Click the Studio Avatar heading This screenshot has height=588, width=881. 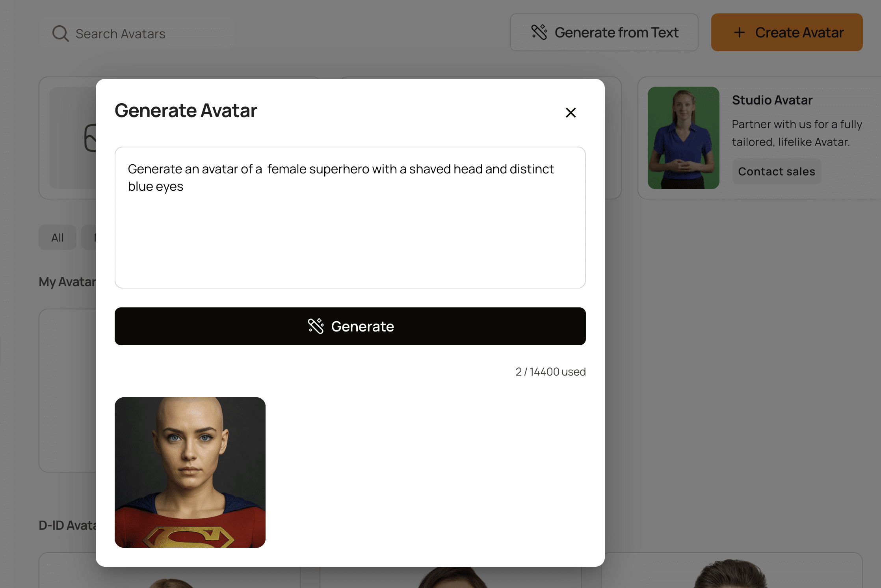pyautogui.click(x=772, y=100)
